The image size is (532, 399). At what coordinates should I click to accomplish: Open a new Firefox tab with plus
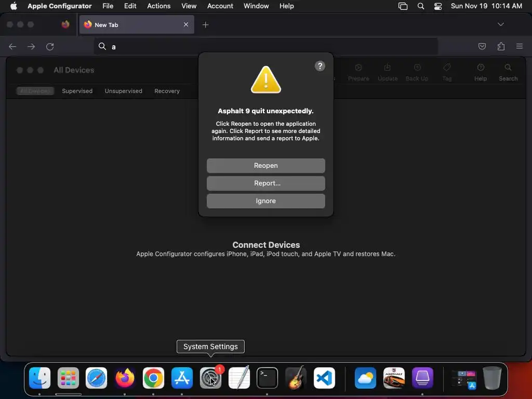205,24
